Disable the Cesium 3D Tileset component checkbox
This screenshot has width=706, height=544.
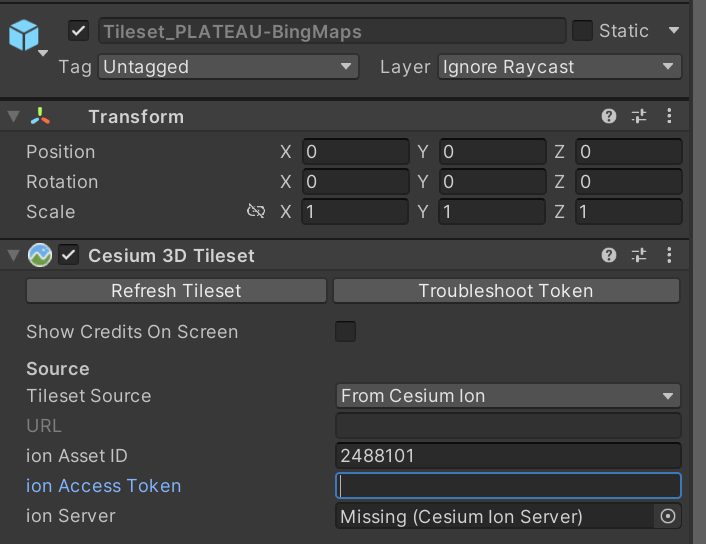[x=68, y=255]
